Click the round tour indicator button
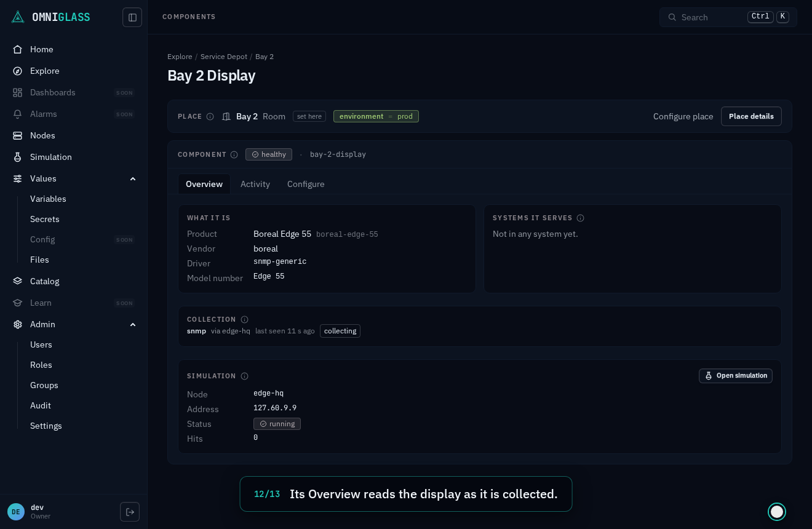812x529 pixels. (777, 512)
